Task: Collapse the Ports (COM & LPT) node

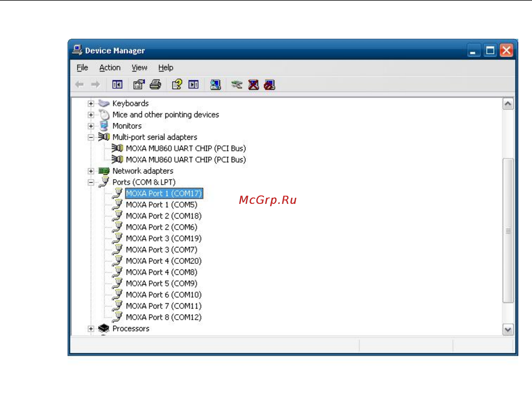Action: (91, 182)
